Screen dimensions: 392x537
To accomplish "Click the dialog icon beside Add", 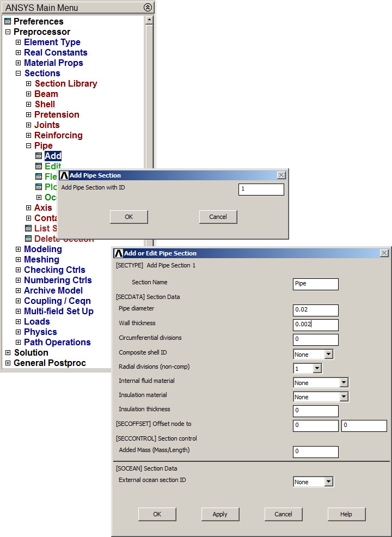I will (x=39, y=156).
